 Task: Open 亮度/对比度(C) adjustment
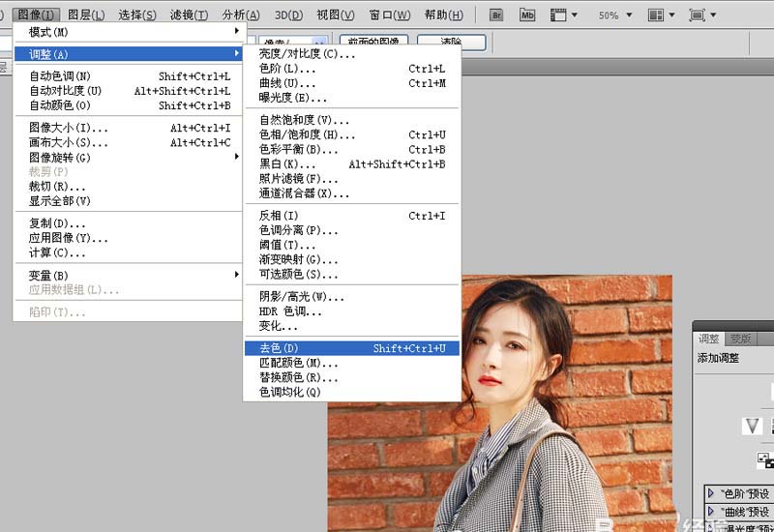(352, 54)
